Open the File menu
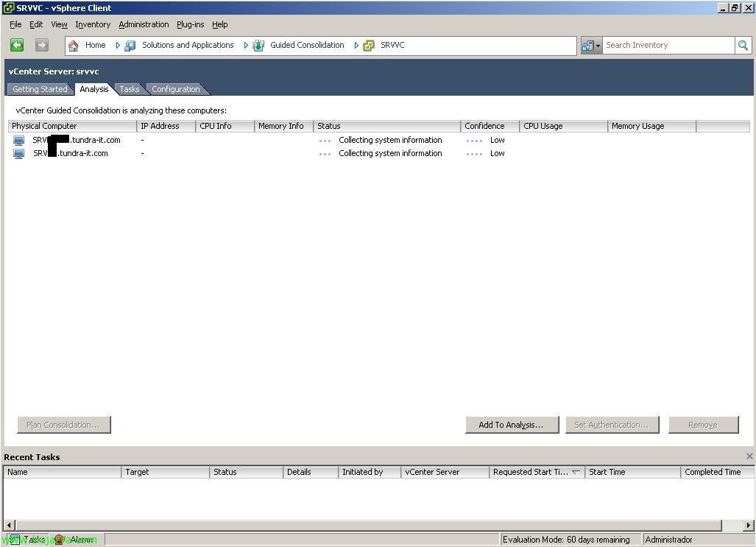This screenshot has height=547, width=756. click(x=15, y=24)
